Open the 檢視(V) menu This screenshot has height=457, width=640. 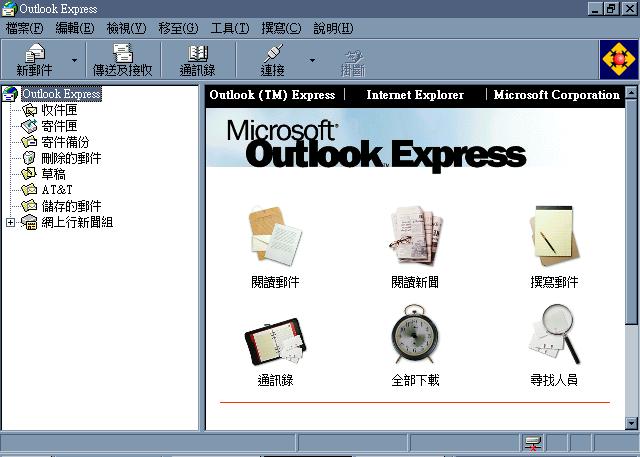(127, 28)
